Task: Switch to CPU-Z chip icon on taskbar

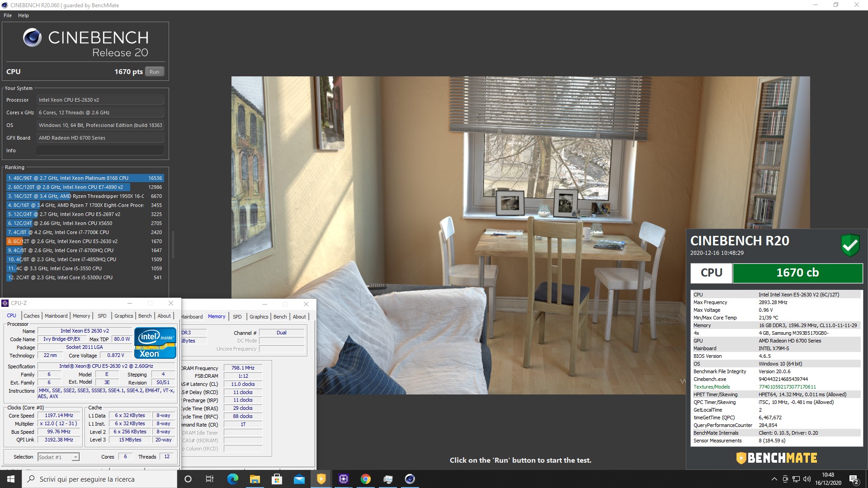Action: pos(343,479)
